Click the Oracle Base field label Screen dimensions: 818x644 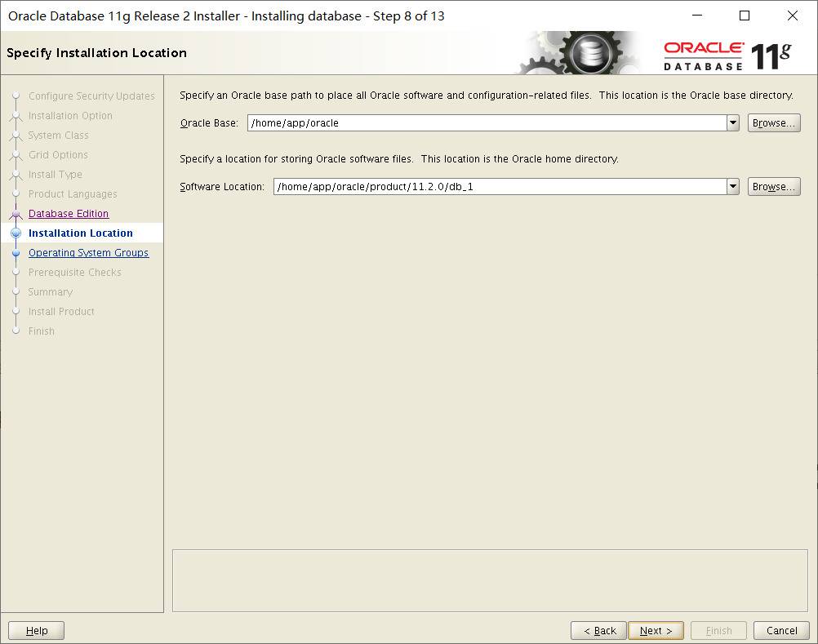[209, 123]
